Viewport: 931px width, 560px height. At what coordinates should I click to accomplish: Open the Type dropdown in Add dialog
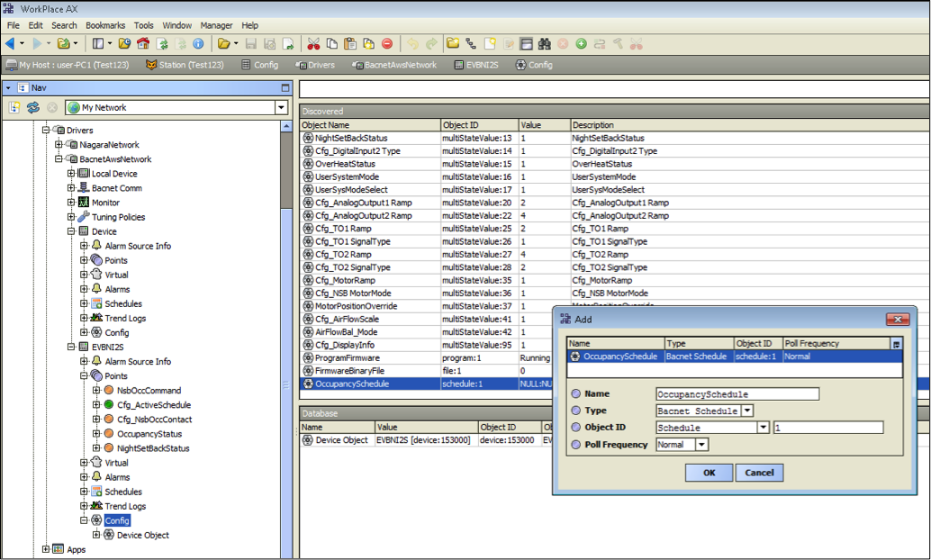[x=748, y=411]
